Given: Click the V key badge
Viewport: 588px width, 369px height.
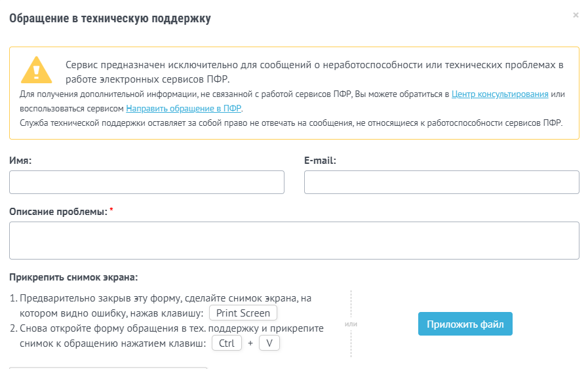Looking at the screenshot, I should [269, 343].
